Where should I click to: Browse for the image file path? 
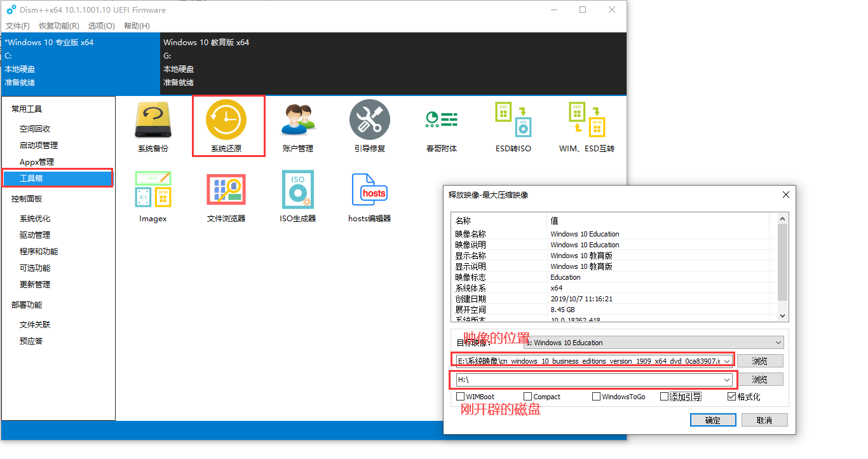760,361
